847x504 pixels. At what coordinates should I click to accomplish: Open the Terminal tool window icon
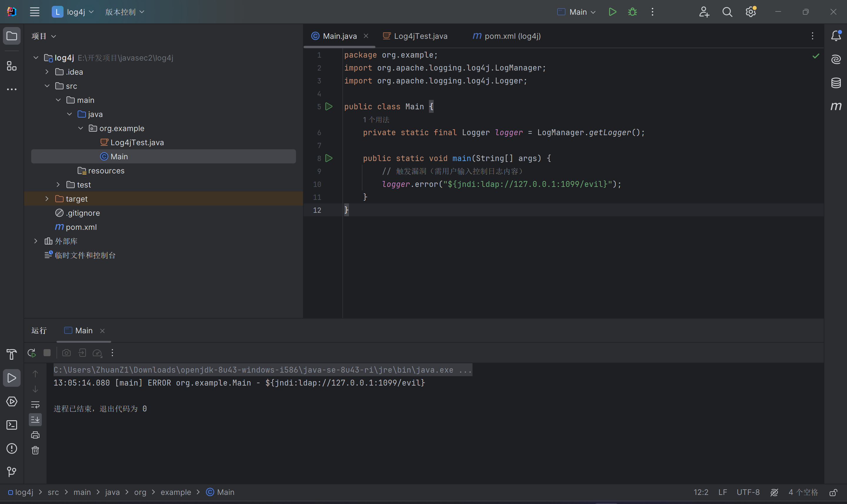tap(12, 425)
